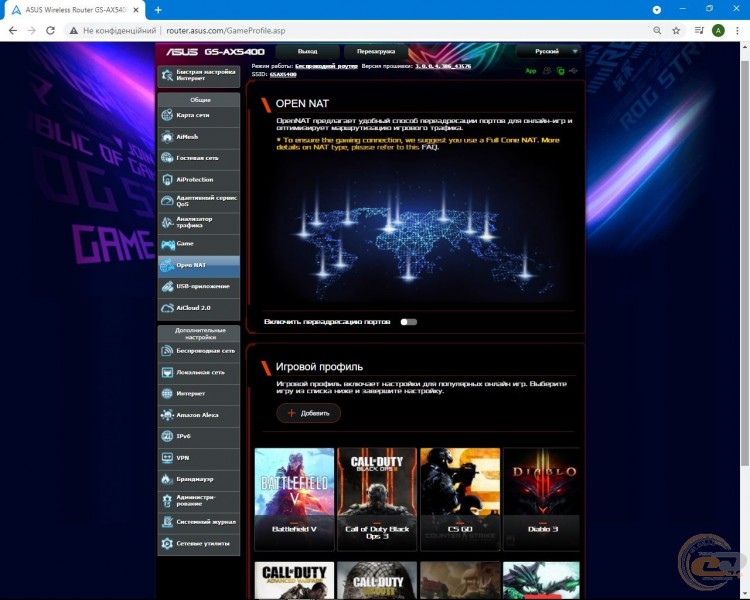
Task: Follow the FAQ link in NAT note
Action: click(x=429, y=147)
